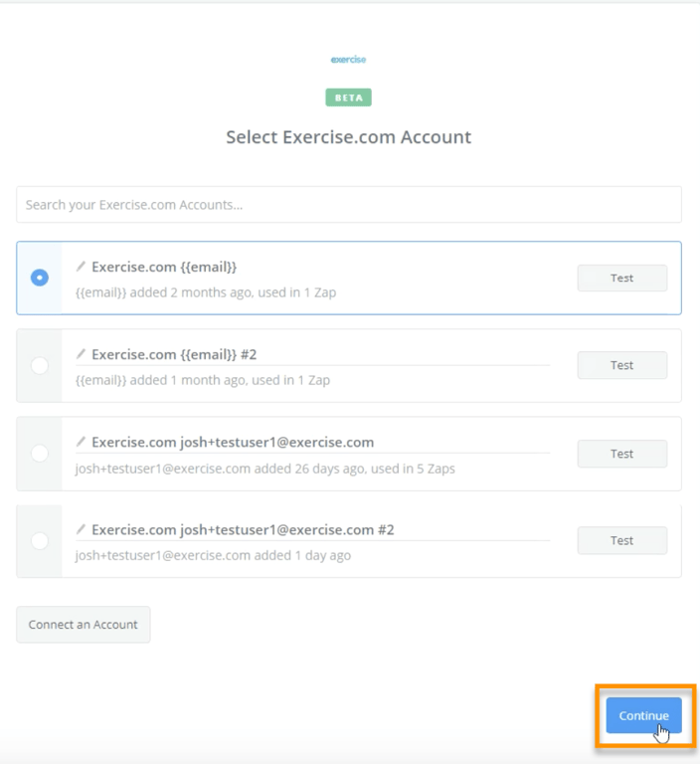Focus the Search your Exercise.com Accounts field
The width and height of the screenshot is (700, 764).
(x=348, y=205)
